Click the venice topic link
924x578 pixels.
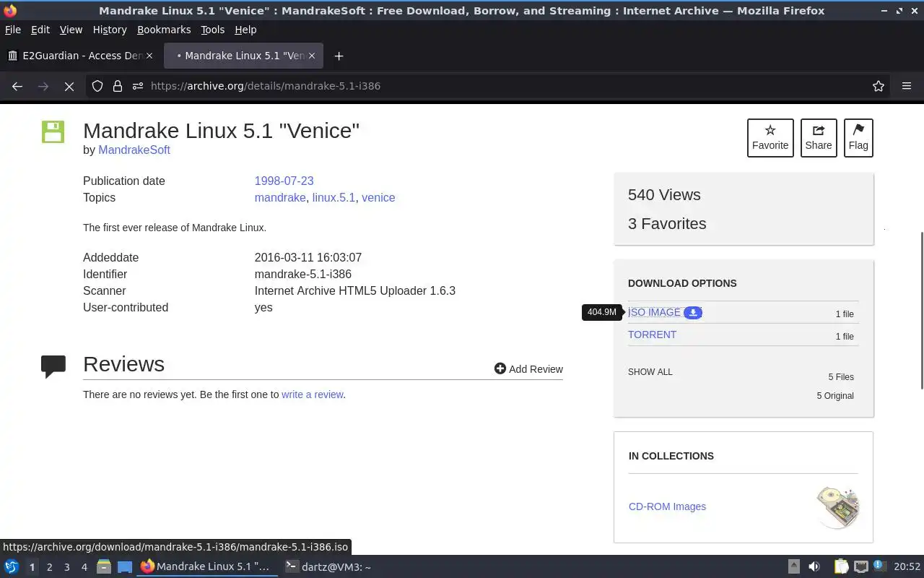[x=378, y=197]
